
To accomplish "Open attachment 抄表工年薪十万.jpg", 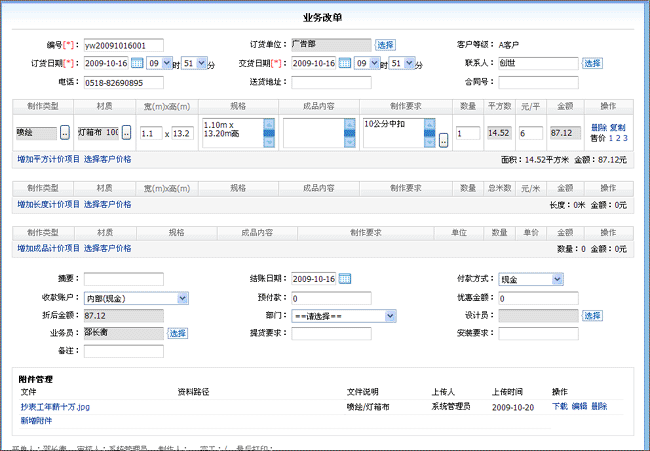I will (x=55, y=407).
